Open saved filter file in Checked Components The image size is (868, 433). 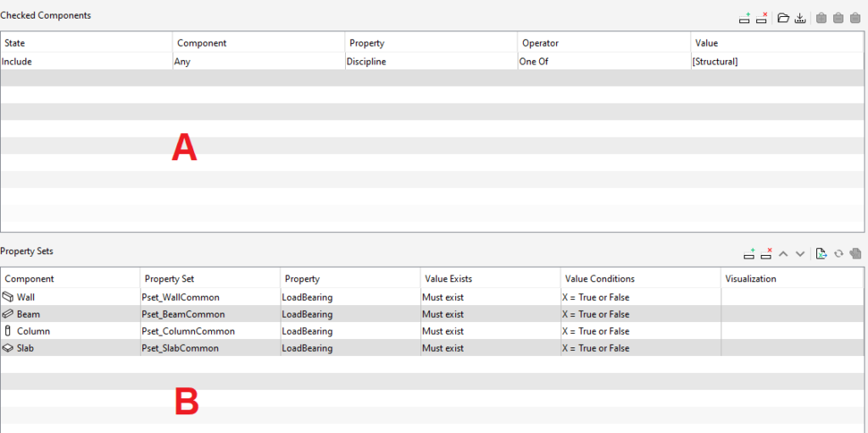pos(783,17)
